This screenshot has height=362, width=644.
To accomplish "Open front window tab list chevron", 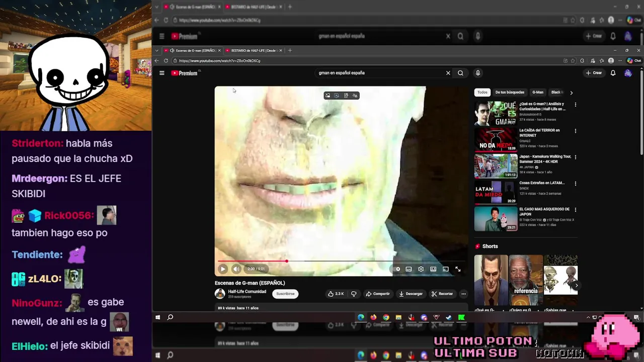I will (x=156, y=50).
